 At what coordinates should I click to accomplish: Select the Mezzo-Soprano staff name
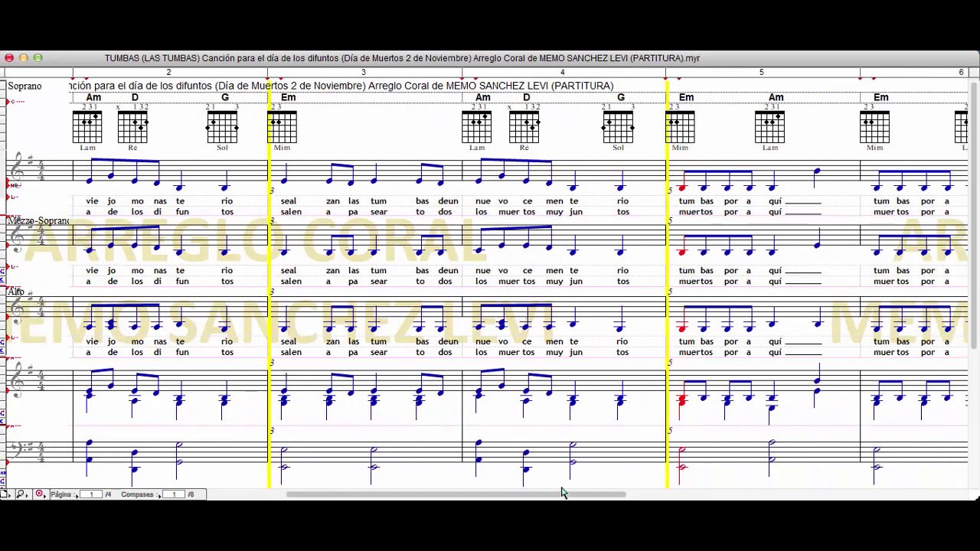pyautogui.click(x=38, y=220)
